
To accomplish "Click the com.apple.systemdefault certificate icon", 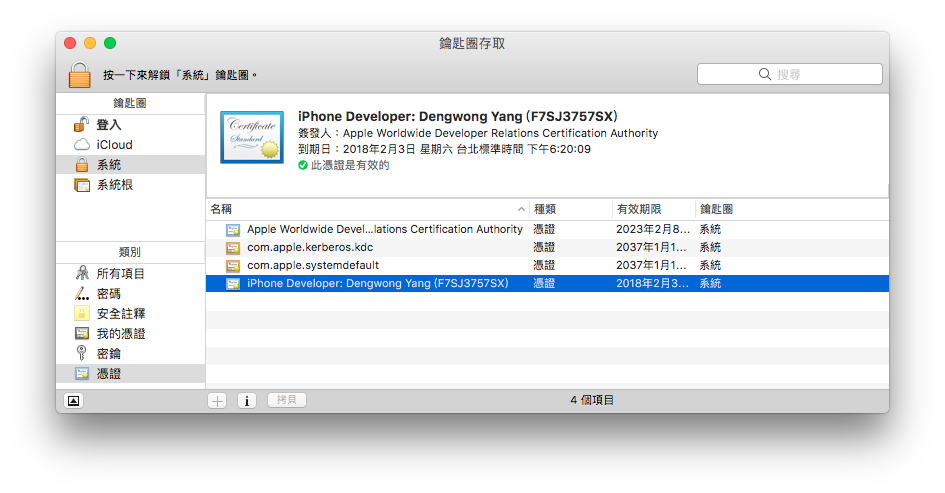I will click(233, 266).
